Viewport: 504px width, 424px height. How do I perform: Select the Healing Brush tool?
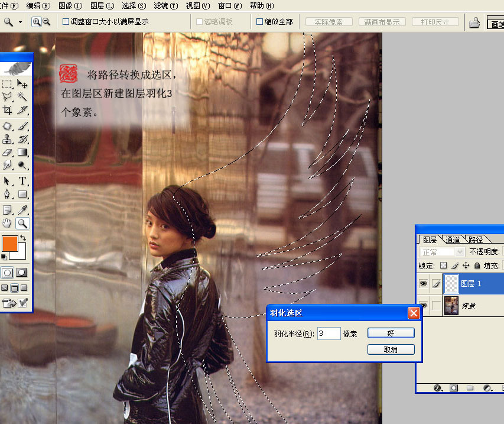(7, 126)
